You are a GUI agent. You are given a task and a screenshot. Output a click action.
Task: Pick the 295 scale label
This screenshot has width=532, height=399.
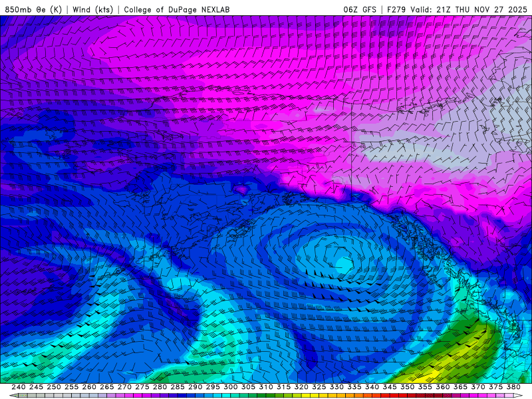[213, 387]
